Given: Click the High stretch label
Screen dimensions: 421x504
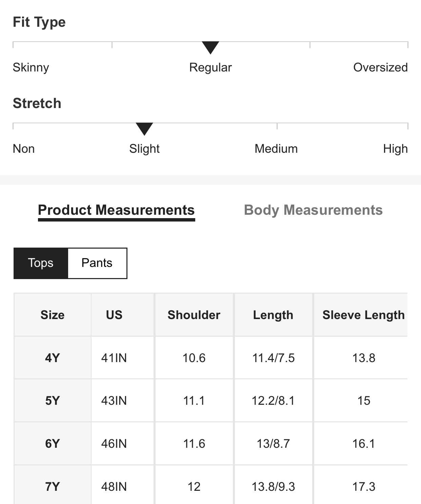Looking at the screenshot, I should pyautogui.click(x=395, y=149).
